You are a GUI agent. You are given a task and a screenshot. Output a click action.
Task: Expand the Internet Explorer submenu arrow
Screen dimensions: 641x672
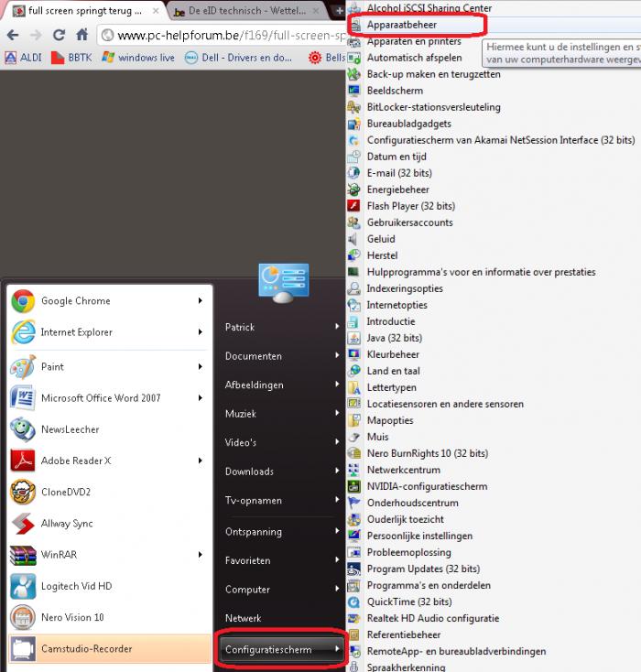point(201,332)
